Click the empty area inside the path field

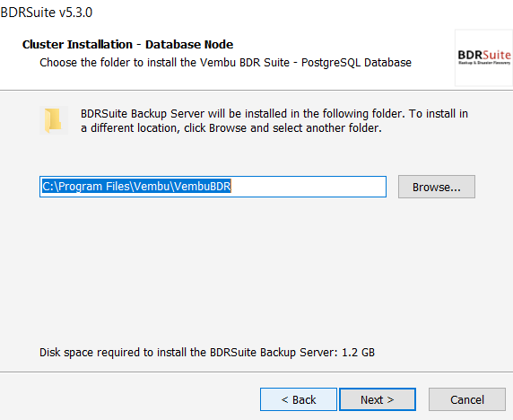point(309,187)
